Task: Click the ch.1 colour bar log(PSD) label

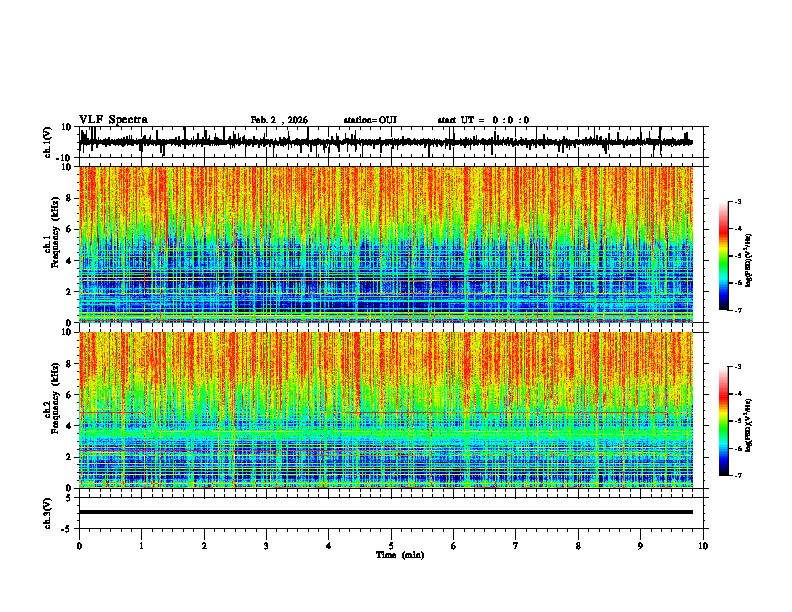Action: [749, 260]
